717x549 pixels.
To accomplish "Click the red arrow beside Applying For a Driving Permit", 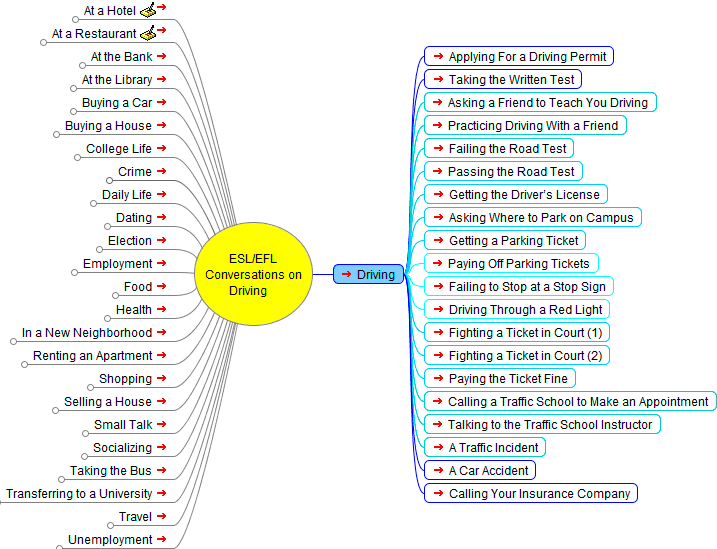I will [437, 57].
